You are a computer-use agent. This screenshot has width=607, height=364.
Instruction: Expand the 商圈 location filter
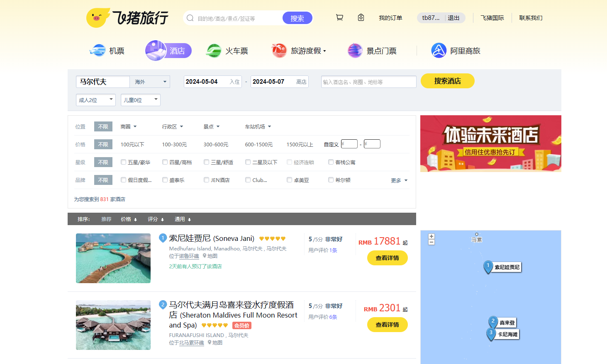pos(129,127)
